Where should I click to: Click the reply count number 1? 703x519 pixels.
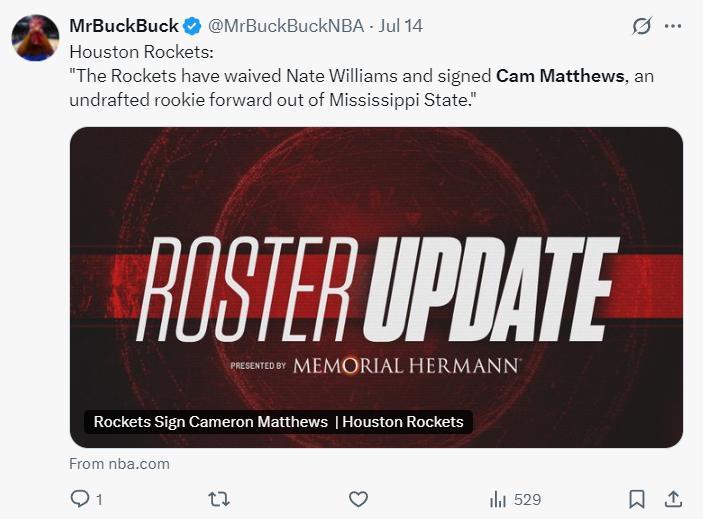(99, 499)
